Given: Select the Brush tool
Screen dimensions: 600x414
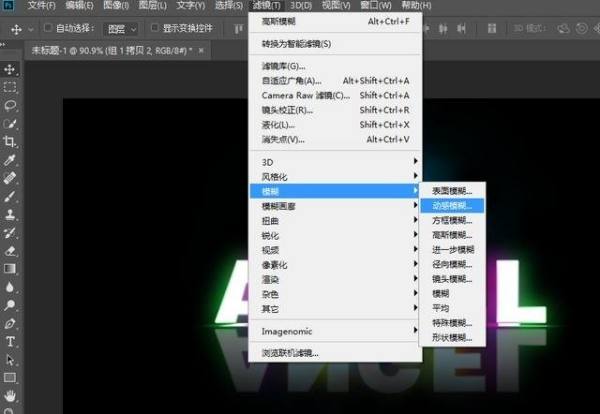Looking at the screenshot, I should pos(10,196).
